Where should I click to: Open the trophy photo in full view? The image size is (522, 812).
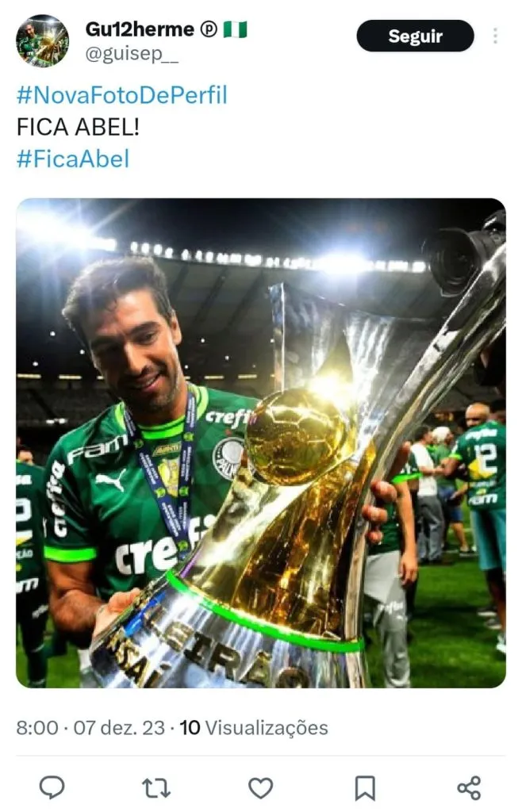(x=261, y=442)
